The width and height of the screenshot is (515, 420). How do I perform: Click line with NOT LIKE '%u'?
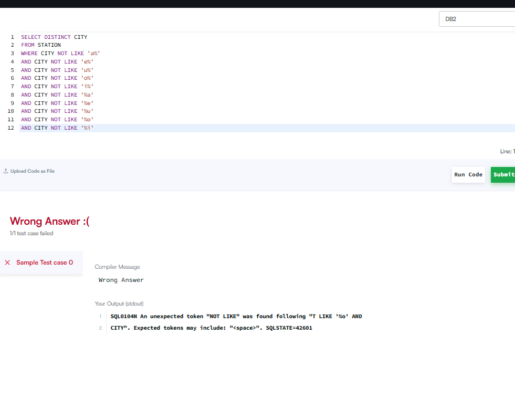[57, 111]
